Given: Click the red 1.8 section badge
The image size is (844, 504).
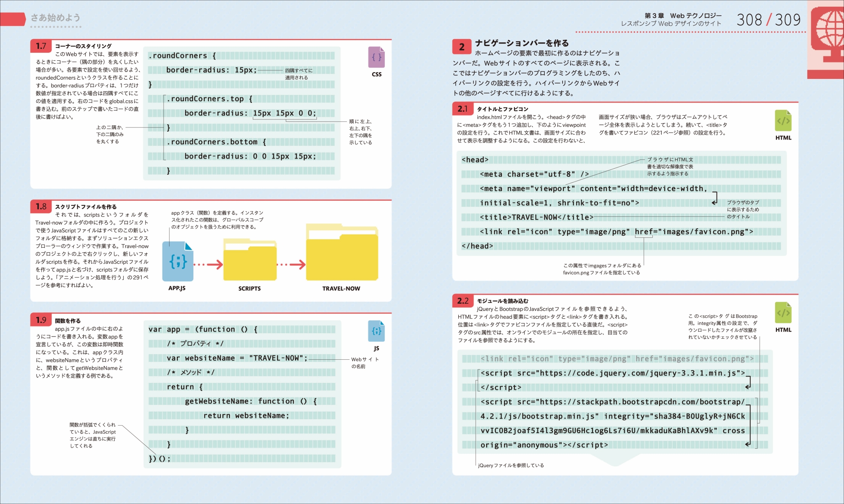Looking at the screenshot, I should click(41, 207).
